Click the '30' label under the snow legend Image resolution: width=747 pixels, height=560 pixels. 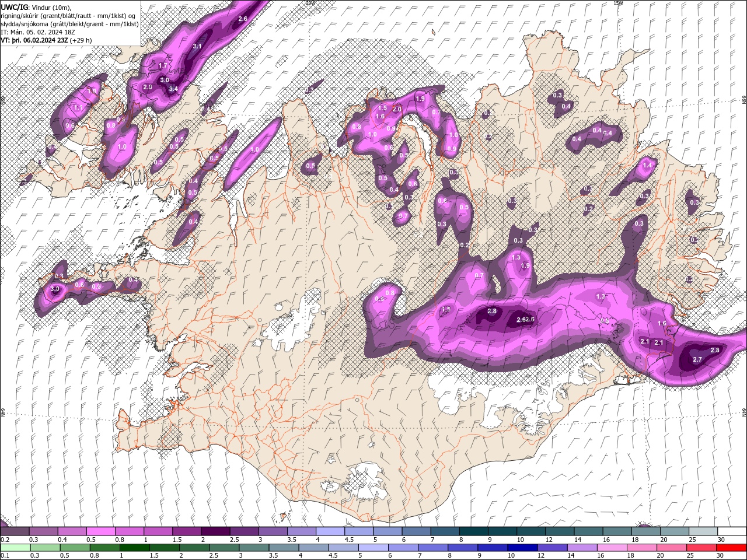pos(721,540)
